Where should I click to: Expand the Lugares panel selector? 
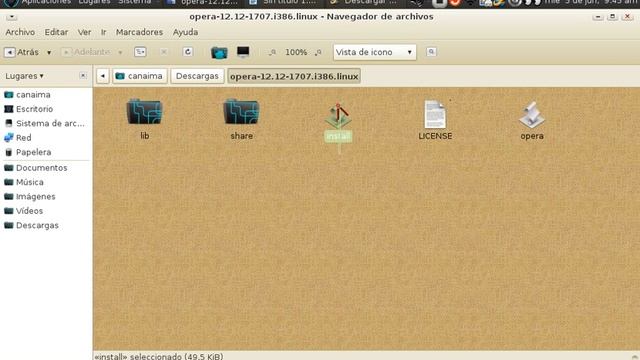coord(24,76)
